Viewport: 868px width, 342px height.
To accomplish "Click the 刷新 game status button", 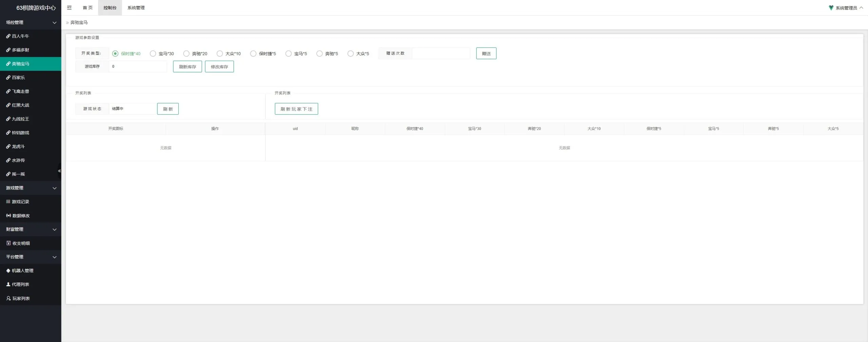I will 168,109.
